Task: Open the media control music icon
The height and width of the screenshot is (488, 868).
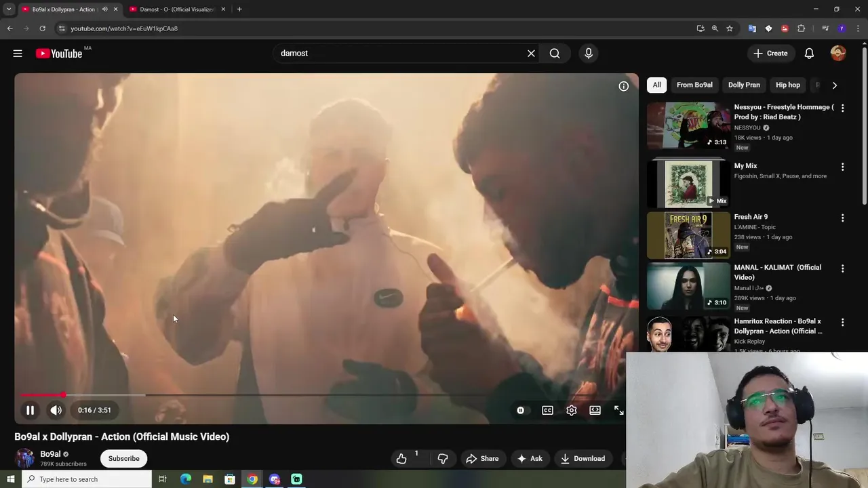Action: coord(825,28)
